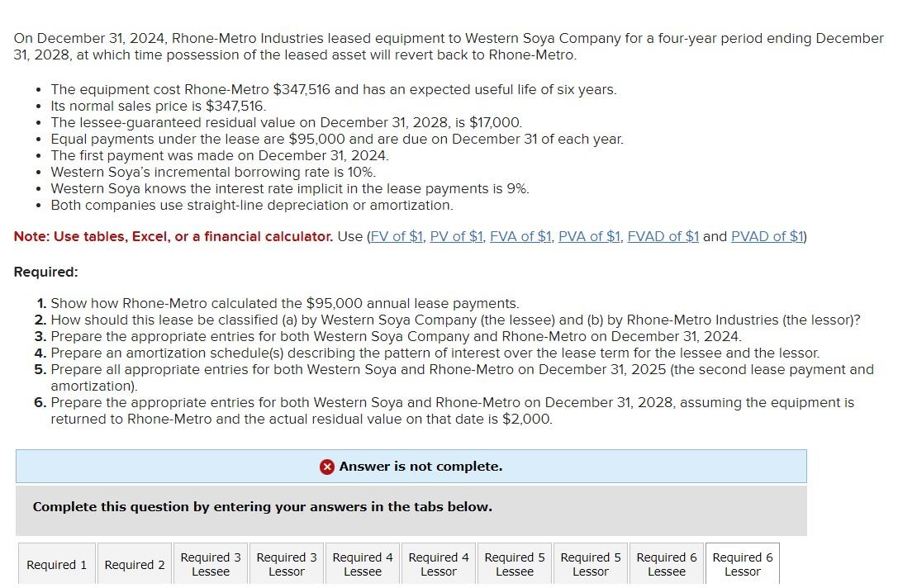Select the Required 6 Lessor tab
Viewport: 898px width, 588px height.
point(742,564)
